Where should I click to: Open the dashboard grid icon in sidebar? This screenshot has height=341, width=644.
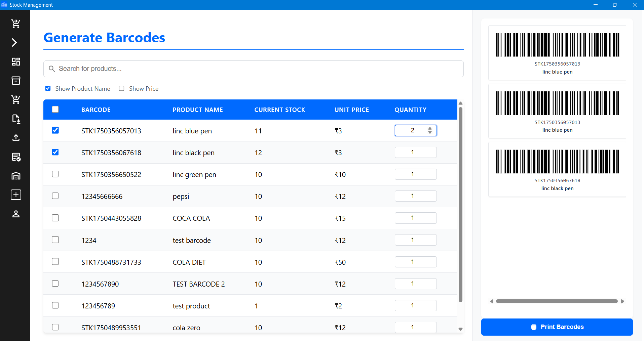tap(16, 61)
